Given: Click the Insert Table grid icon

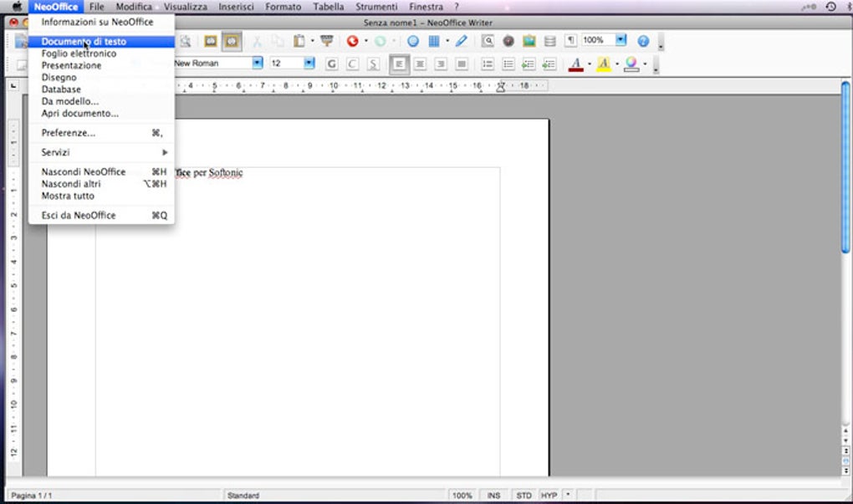Looking at the screenshot, I should pyautogui.click(x=434, y=41).
